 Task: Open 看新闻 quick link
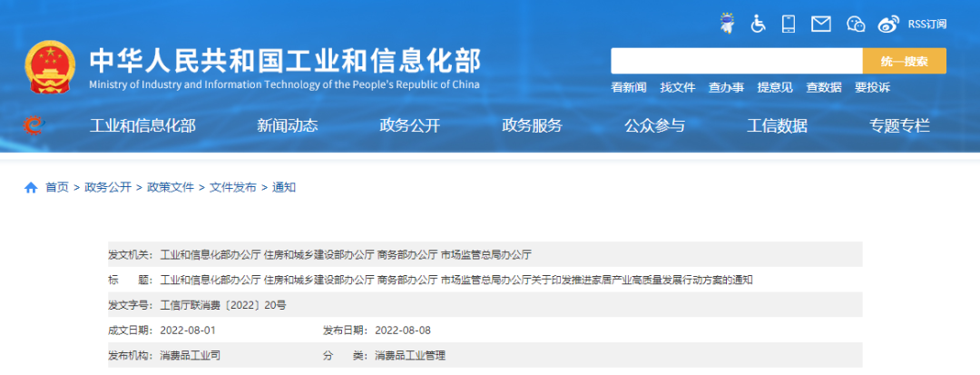(x=629, y=87)
